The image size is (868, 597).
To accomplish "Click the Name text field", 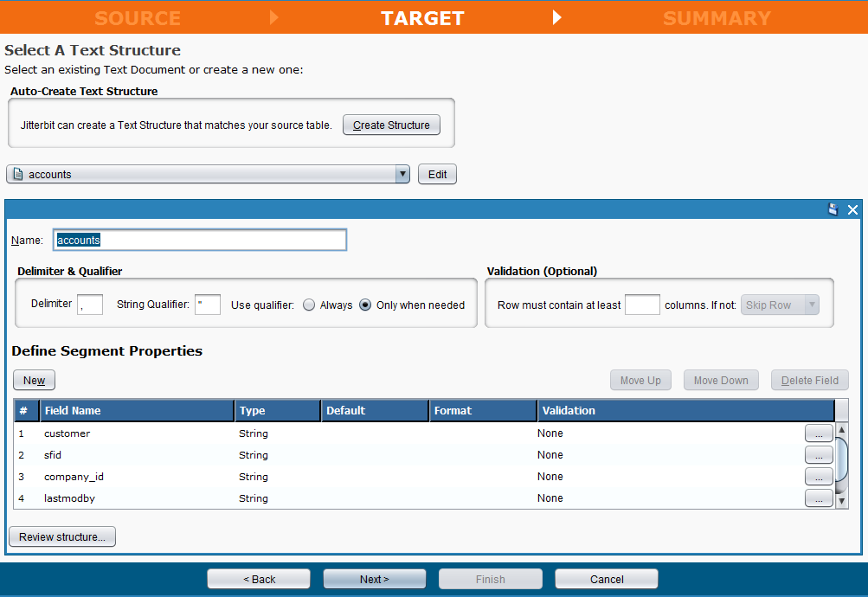I will pos(200,240).
